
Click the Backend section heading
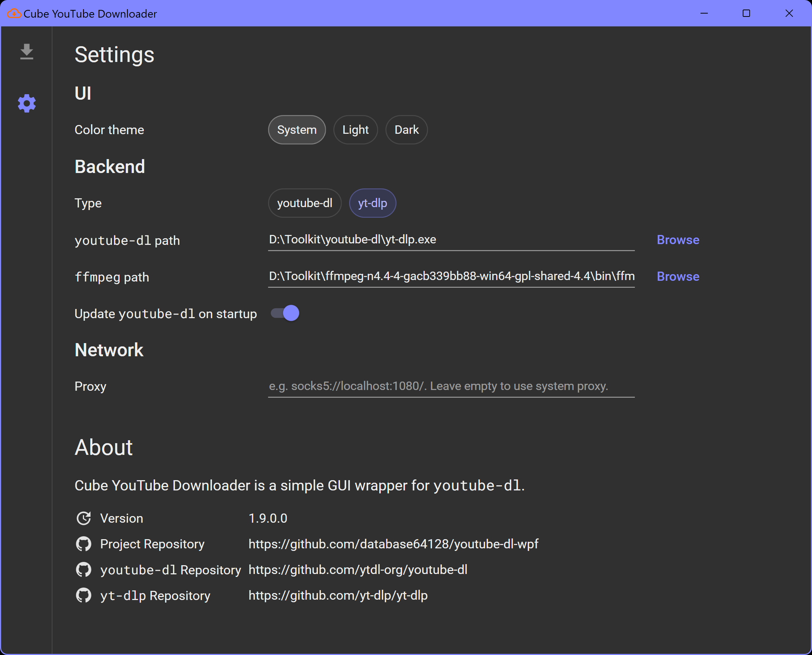click(110, 167)
